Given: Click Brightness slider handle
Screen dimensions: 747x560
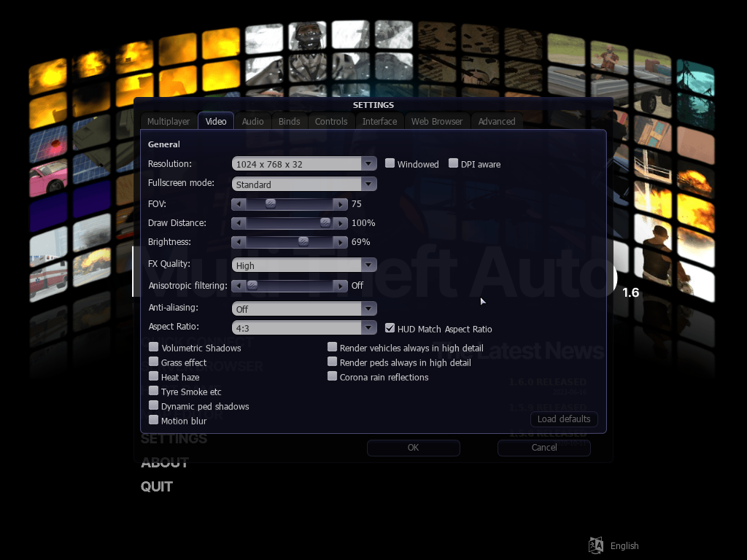Looking at the screenshot, I should pyautogui.click(x=303, y=242).
